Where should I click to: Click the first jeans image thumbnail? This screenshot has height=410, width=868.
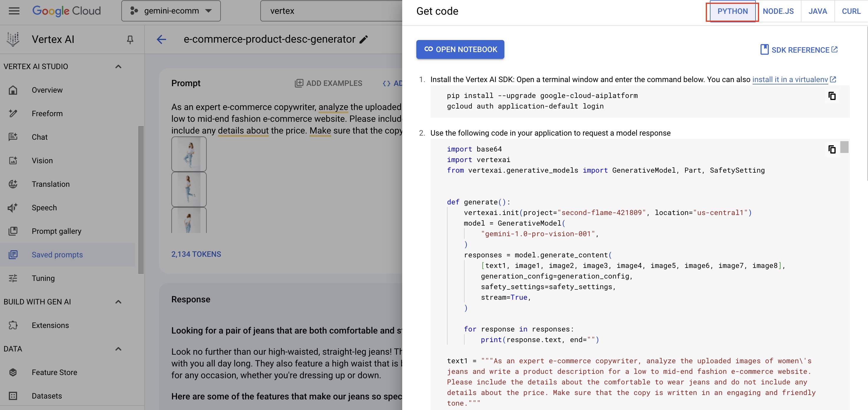(189, 154)
